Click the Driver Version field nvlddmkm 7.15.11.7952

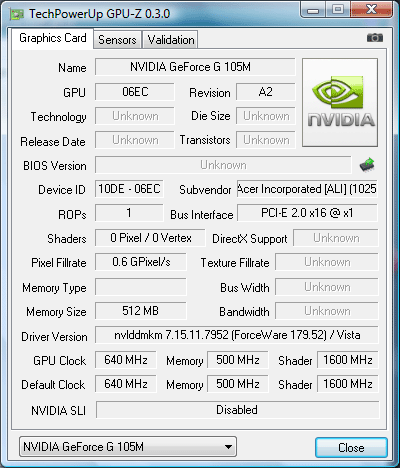[x=237, y=335]
